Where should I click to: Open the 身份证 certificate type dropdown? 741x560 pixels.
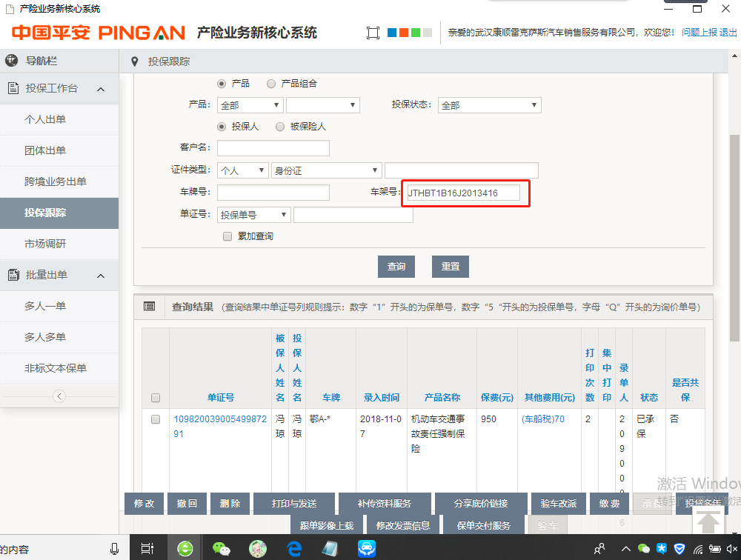(x=327, y=170)
